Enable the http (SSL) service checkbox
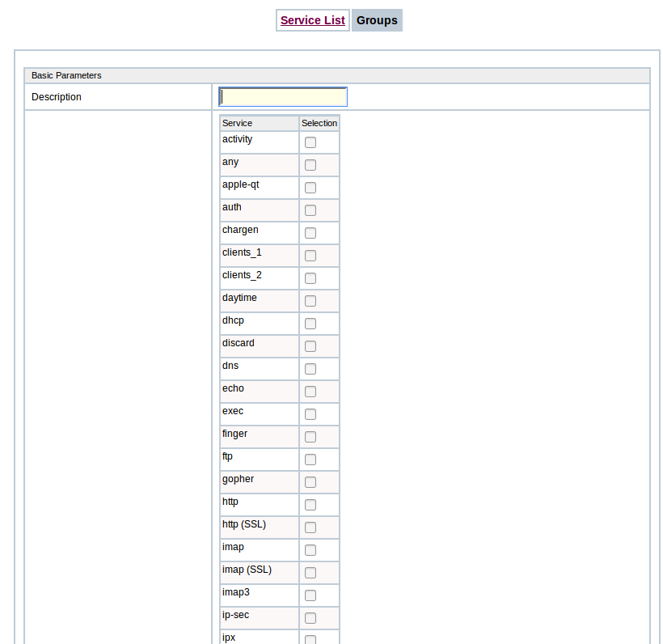The height and width of the screenshot is (644, 663). point(310,527)
